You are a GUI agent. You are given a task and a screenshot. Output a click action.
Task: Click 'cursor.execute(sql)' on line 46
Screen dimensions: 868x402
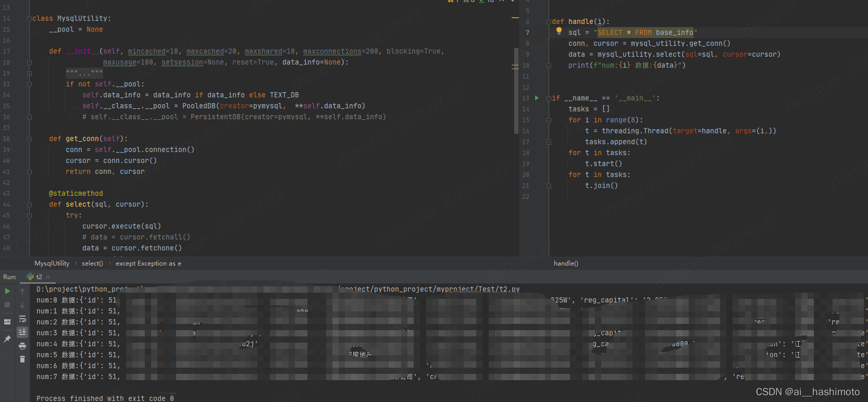coord(121,227)
